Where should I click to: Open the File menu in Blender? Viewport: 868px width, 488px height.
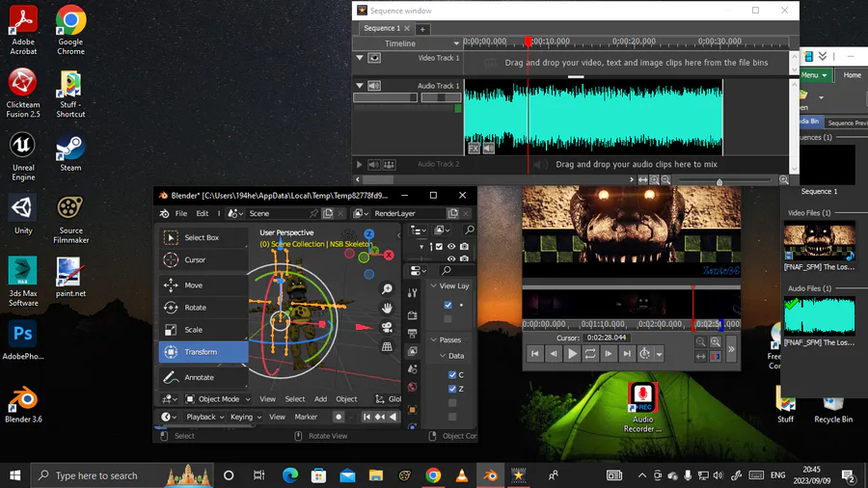point(181,213)
